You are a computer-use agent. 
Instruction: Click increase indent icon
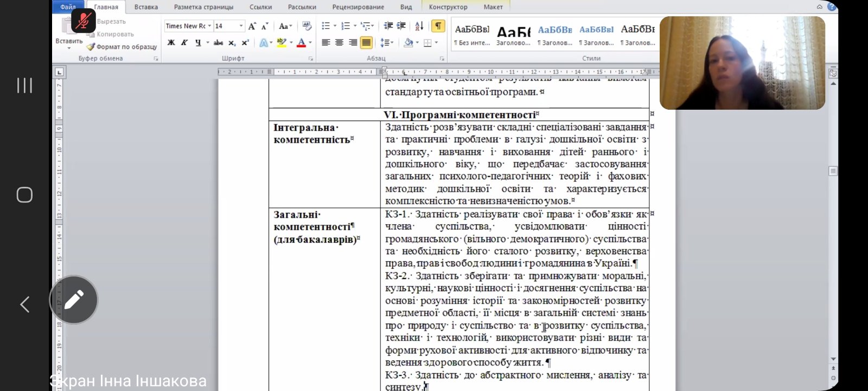click(401, 26)
